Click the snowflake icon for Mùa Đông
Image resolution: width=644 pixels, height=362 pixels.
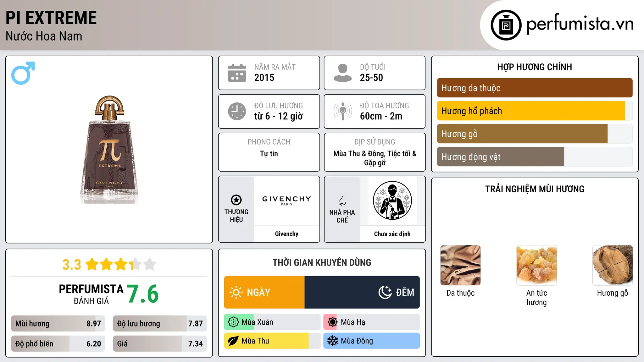(x=332, y=341)
